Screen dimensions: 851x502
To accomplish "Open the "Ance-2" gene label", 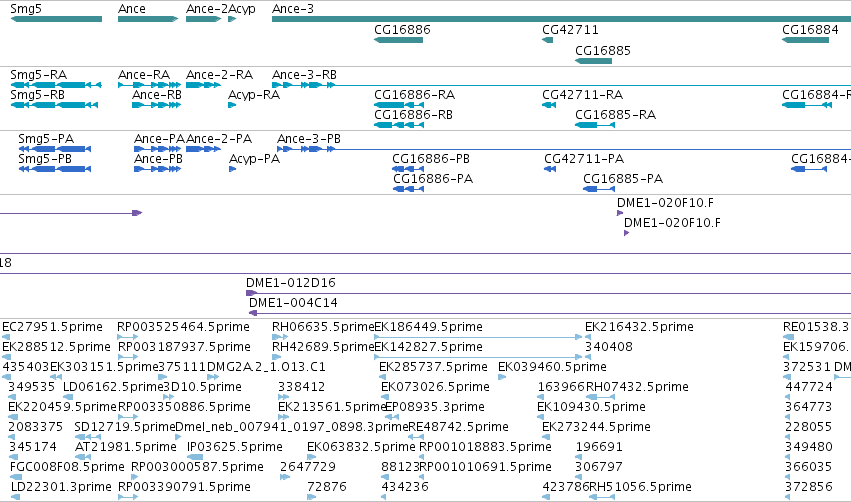I will [x=207, y=9].
